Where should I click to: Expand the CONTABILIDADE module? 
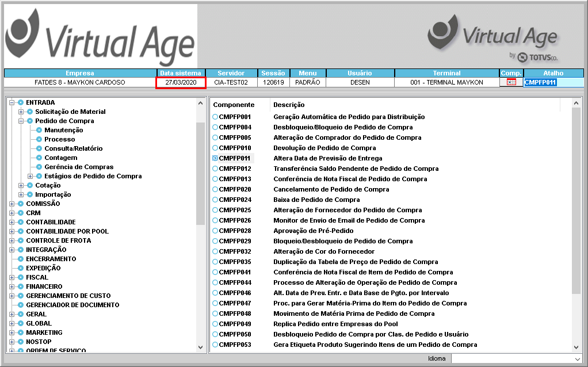point(12,222)
